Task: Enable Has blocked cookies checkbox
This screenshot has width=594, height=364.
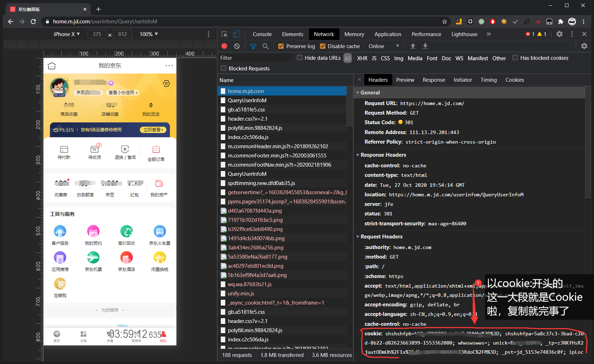Action: tap(515, 58)
